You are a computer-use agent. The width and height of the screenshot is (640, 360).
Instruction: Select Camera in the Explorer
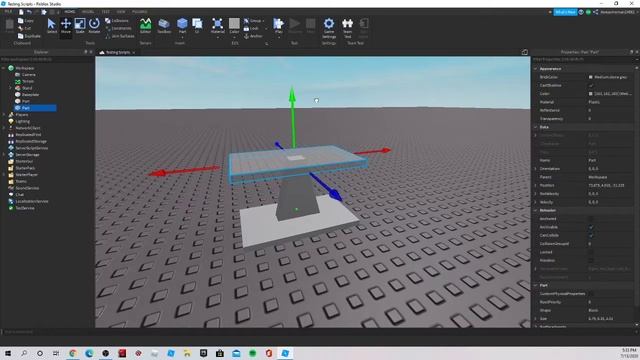coord(29,75)
